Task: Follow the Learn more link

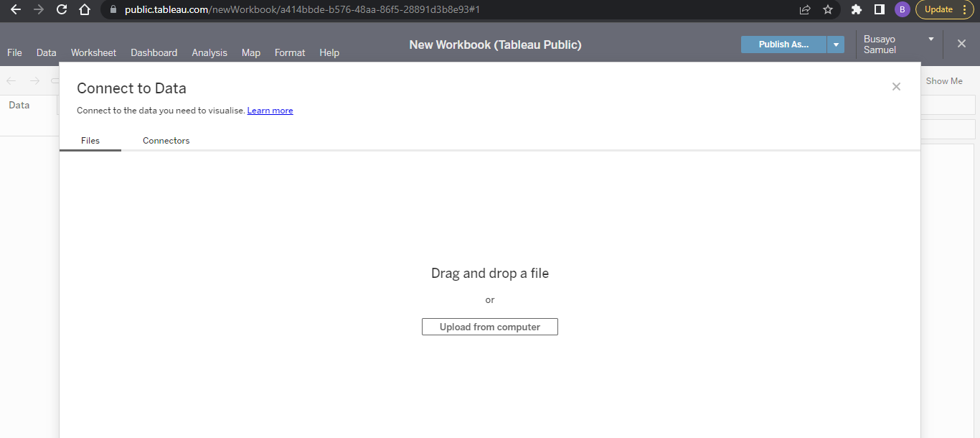Action: [270, 111]
